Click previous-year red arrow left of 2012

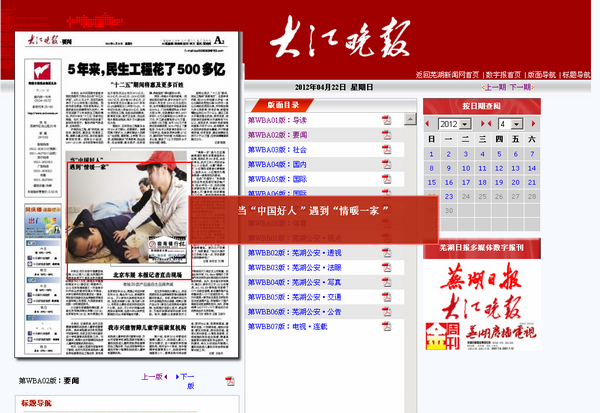point(427,124)
